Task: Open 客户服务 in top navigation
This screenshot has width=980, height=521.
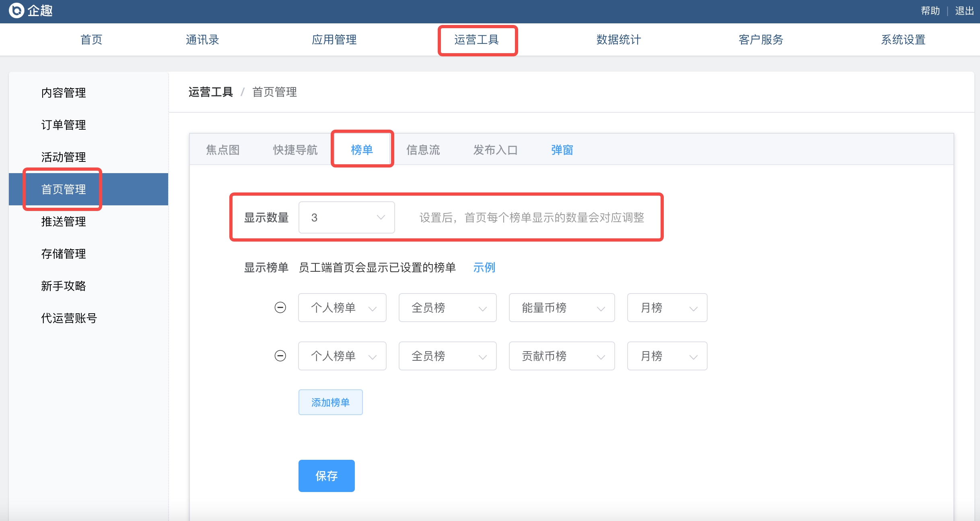Action: [x=761, y=39]
